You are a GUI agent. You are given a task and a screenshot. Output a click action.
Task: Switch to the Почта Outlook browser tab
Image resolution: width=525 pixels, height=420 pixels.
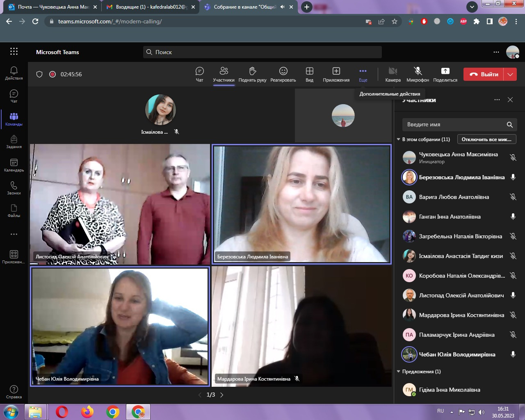53,7
